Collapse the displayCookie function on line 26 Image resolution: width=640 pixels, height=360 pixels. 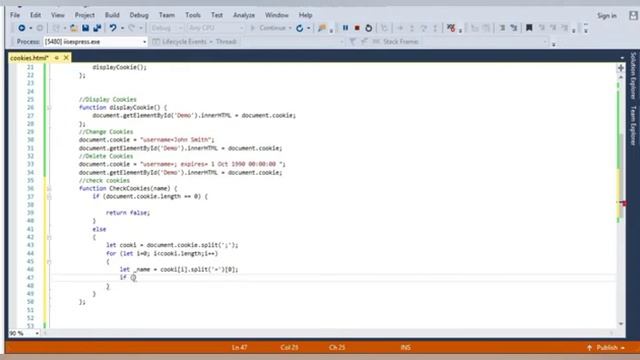click(49, 107)
